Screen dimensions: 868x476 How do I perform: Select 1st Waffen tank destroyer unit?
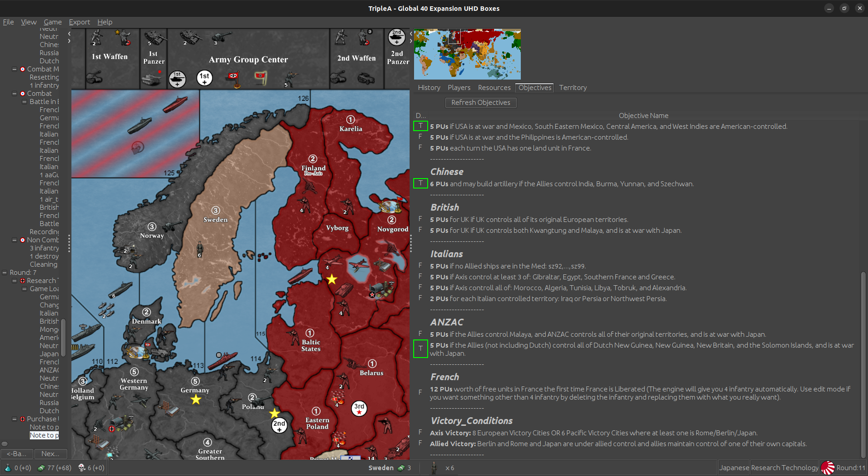[94, 77]
